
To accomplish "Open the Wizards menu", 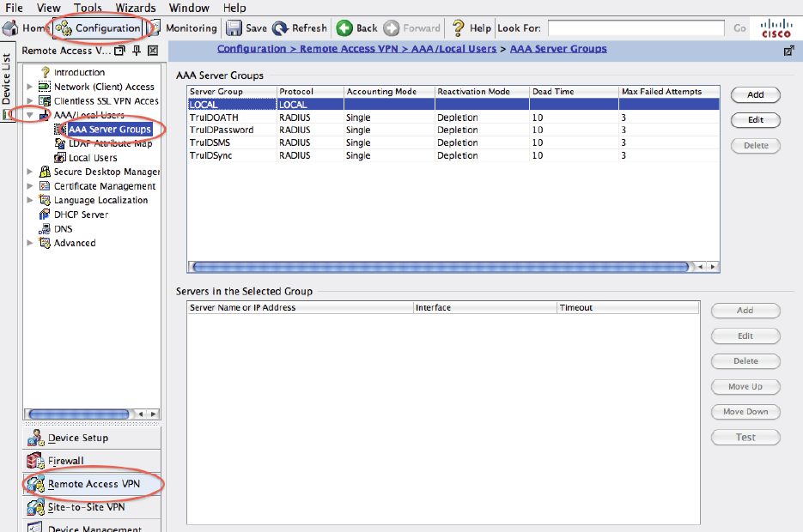I will point(136,8).
